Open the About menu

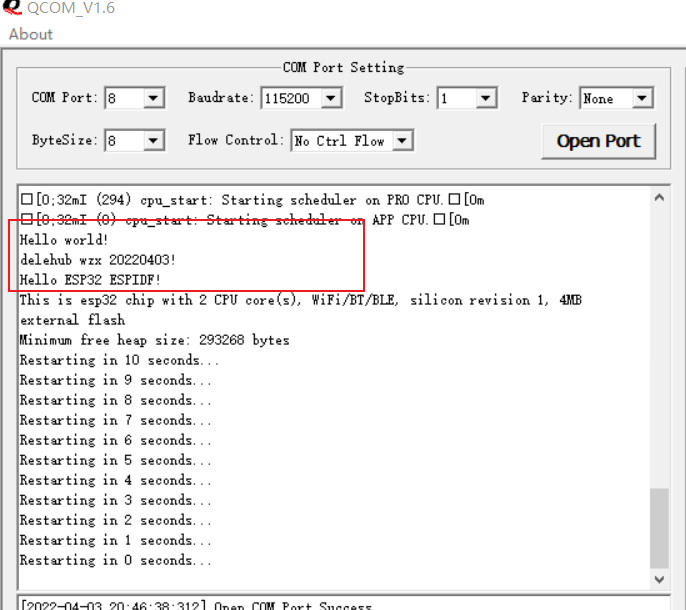coord(31,34)
